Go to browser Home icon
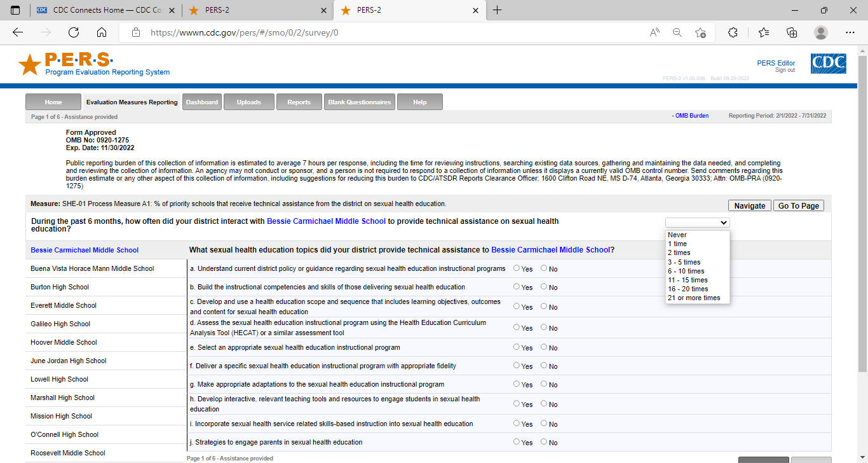Image resolution: width=868 pixels, height=463 pixels. 102,32
